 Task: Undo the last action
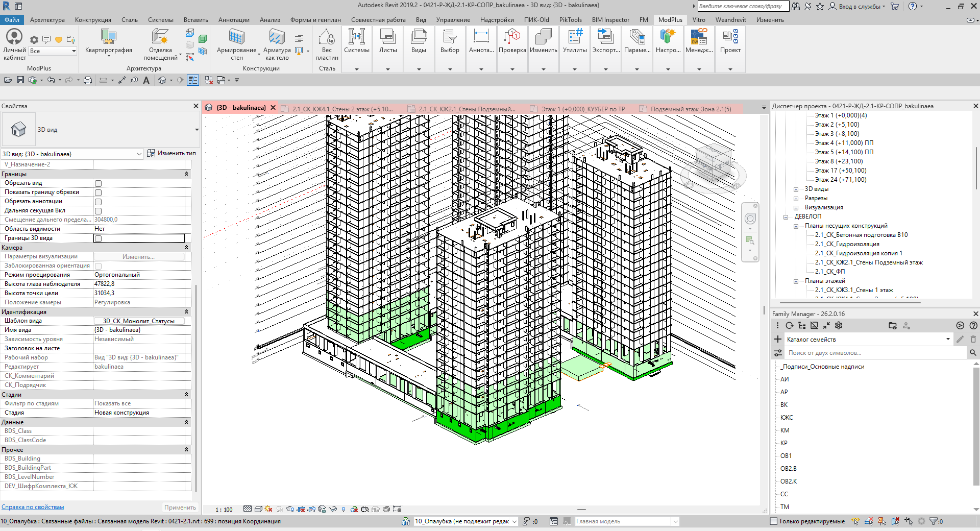tap(51, 80)
